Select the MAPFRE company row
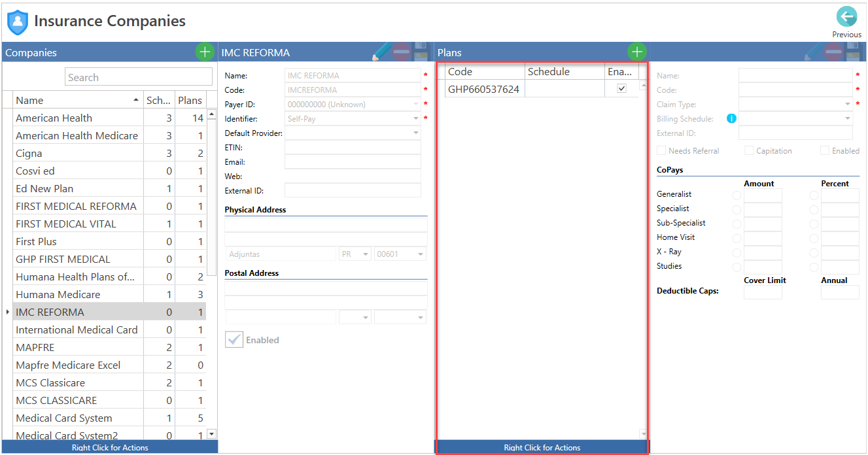 click(109, 347)
